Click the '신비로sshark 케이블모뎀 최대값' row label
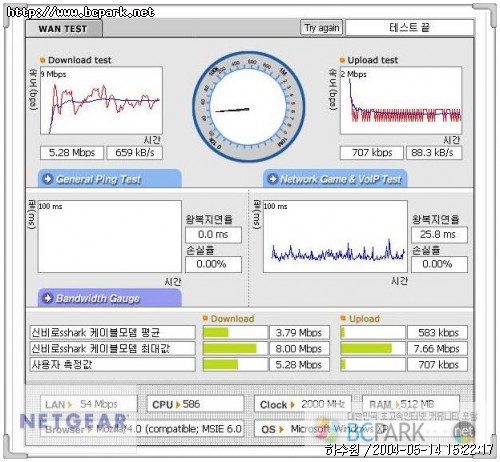 [112, 348]
